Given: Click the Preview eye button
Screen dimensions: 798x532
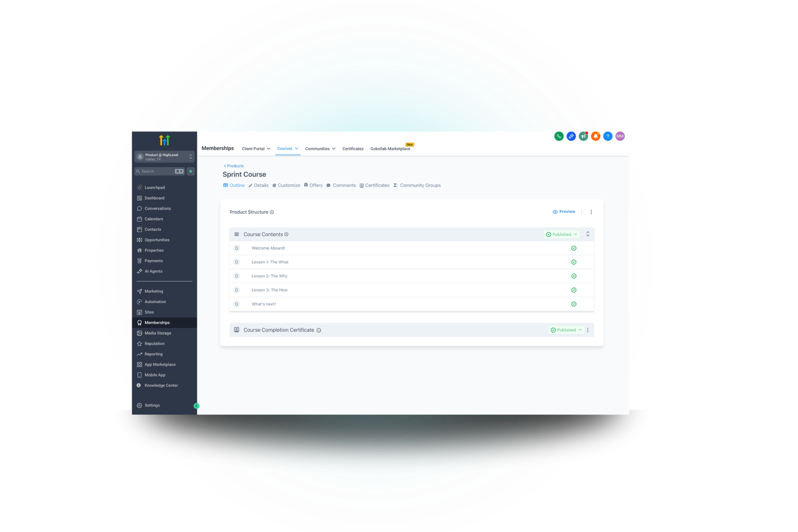Looking at the screenshot, I should (x=564, y=212).
